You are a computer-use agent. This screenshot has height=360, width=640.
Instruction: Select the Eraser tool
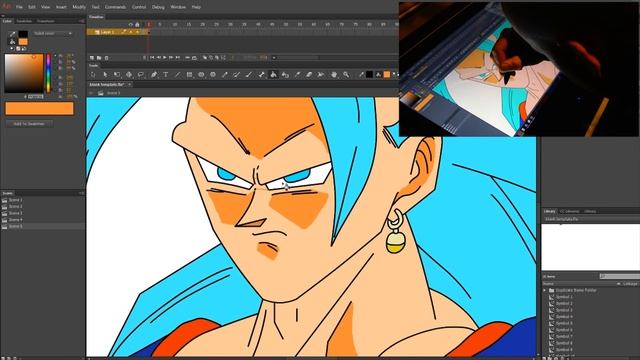click(x=309, y=75)
